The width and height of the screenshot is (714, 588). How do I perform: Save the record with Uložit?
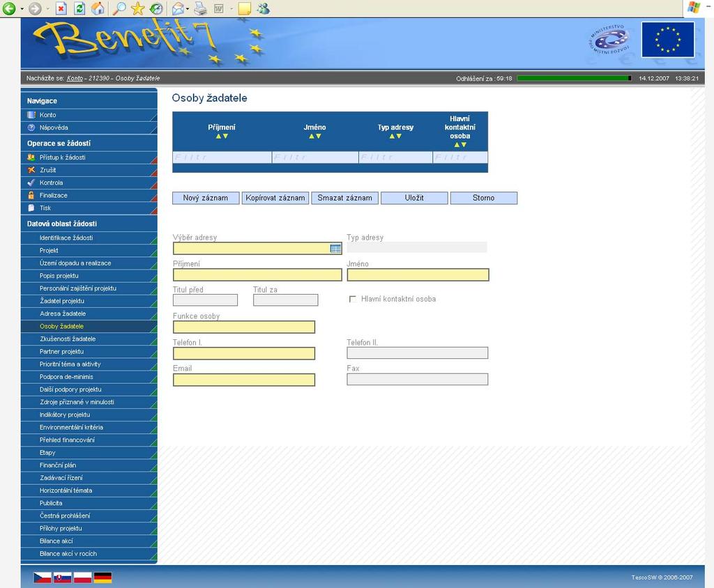(x=414, y=198)
